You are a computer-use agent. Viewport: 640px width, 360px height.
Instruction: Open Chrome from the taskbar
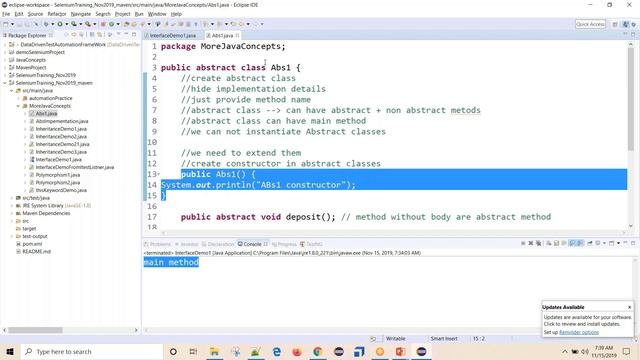coord(318,351)
